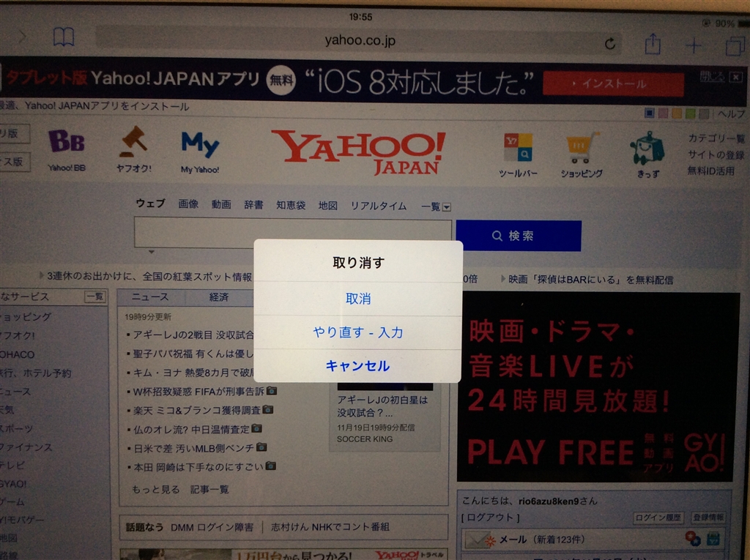Viewport: 750px width, 560px height.
Task: Select the green theme color swatch
Action: pos(690,113)
